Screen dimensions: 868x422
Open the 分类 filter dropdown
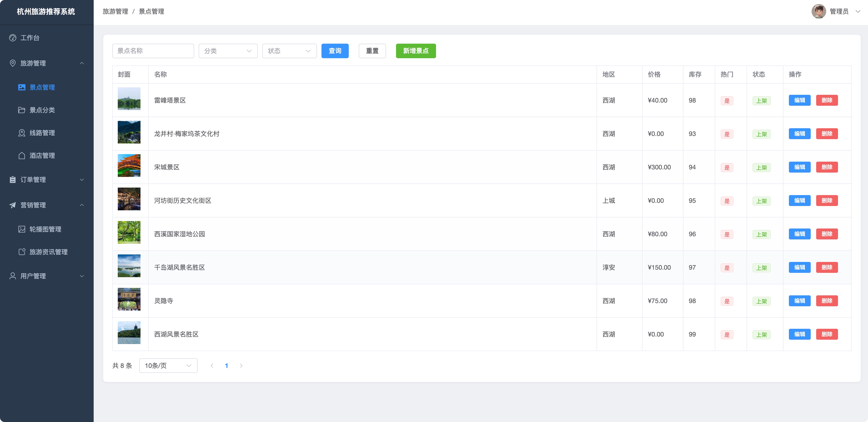pos(228,51)
